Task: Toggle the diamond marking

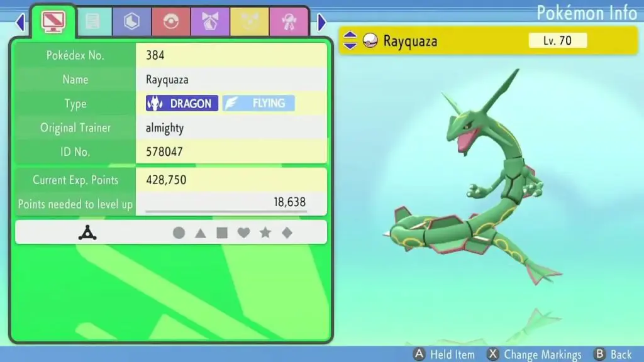Action: pos(287,233)
